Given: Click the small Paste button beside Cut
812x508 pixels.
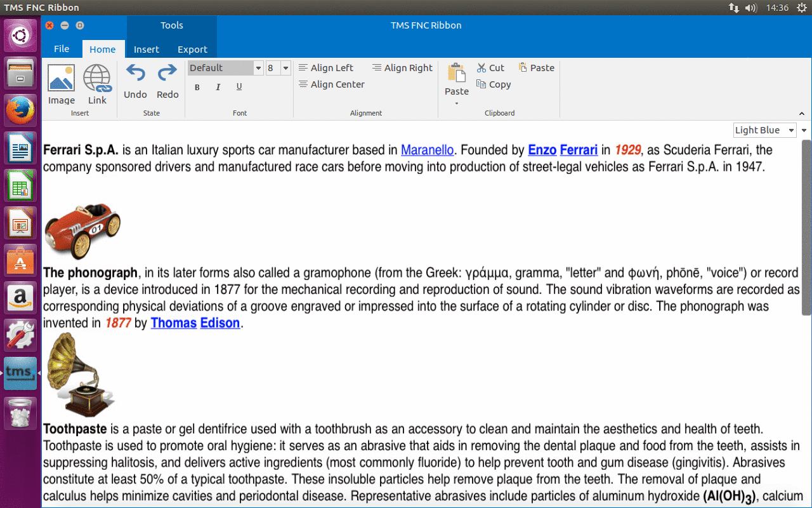Looking at the screenshot, I should 537,68.
